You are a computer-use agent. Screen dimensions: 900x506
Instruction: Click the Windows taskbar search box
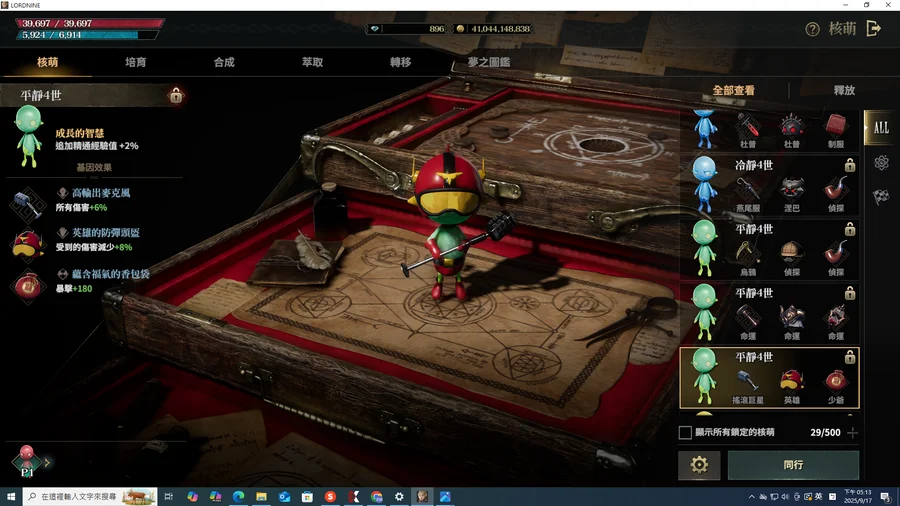(x=90, y=496)
